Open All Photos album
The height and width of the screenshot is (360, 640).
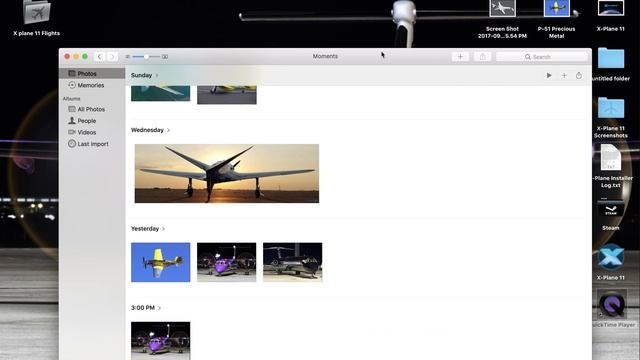tap(92, 109)
